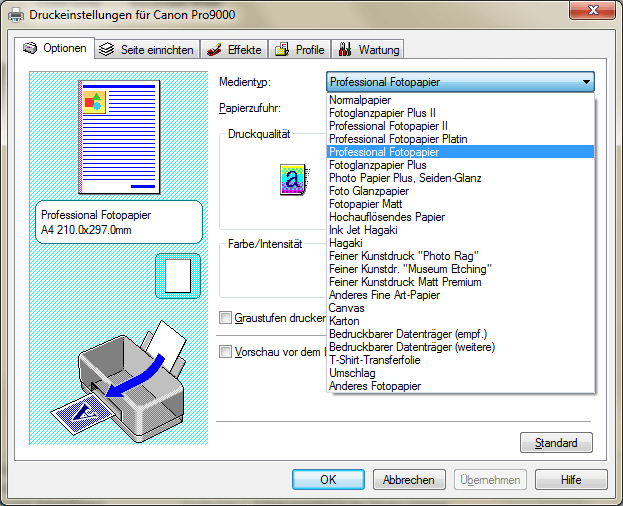This screenshot has width=623, height=506.
Task: Click the printer paper feed illustration
Action: pos(120,383)
